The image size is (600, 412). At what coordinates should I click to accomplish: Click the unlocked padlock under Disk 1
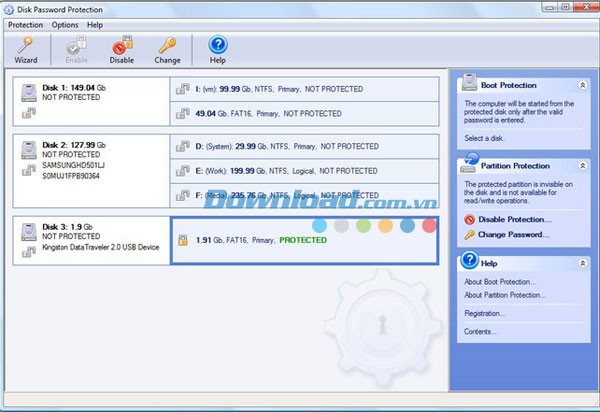pos(29,113)
